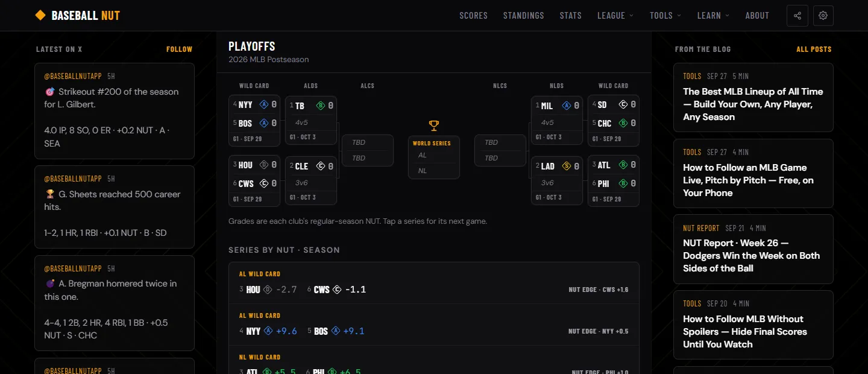Open the L. Gilbert strikeout post card
868x374 pixels.
(115, 111)
